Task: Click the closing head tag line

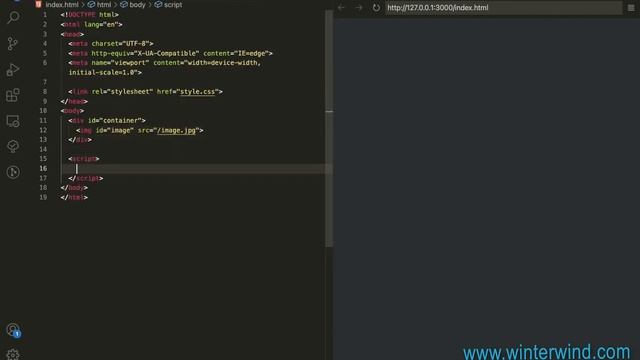Action: tap(74, 102)
